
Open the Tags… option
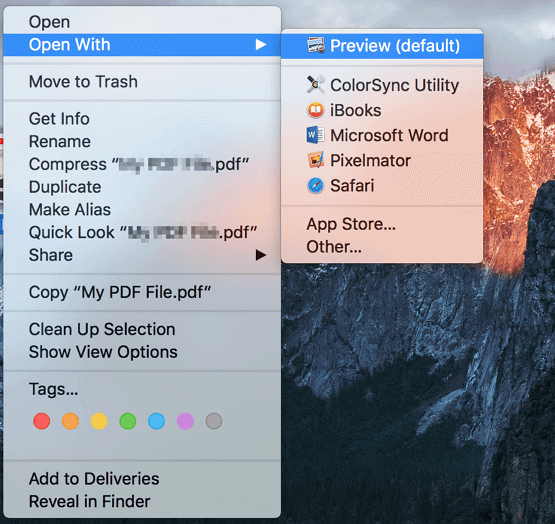click(142, 389)
